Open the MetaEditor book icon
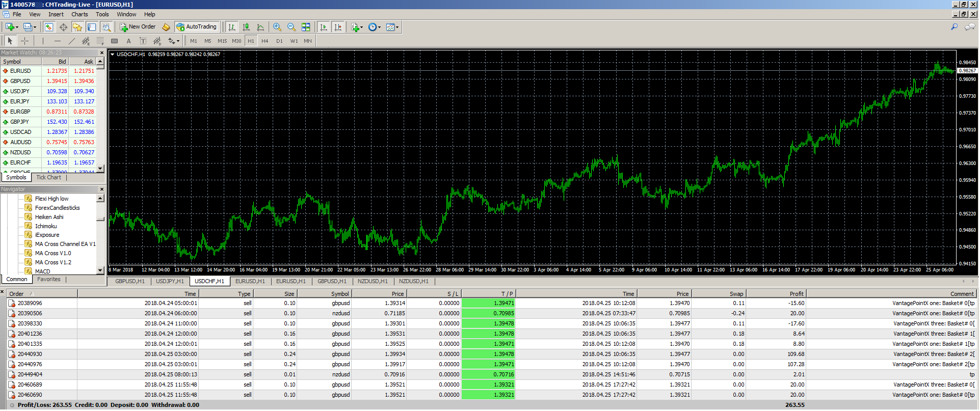Image resolution: width=980 pixels, height=411 pixels. tap(166, 27)
